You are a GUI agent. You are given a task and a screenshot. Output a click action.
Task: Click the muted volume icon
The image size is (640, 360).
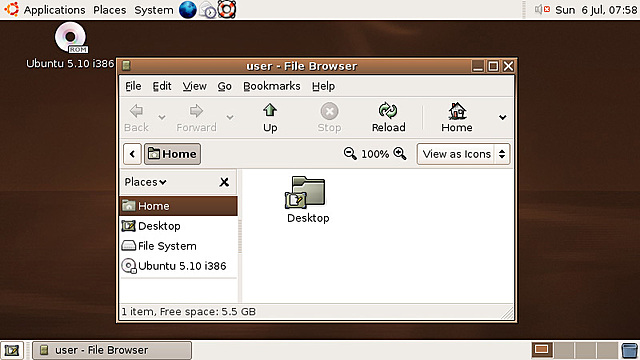click(x=542, y=9)
